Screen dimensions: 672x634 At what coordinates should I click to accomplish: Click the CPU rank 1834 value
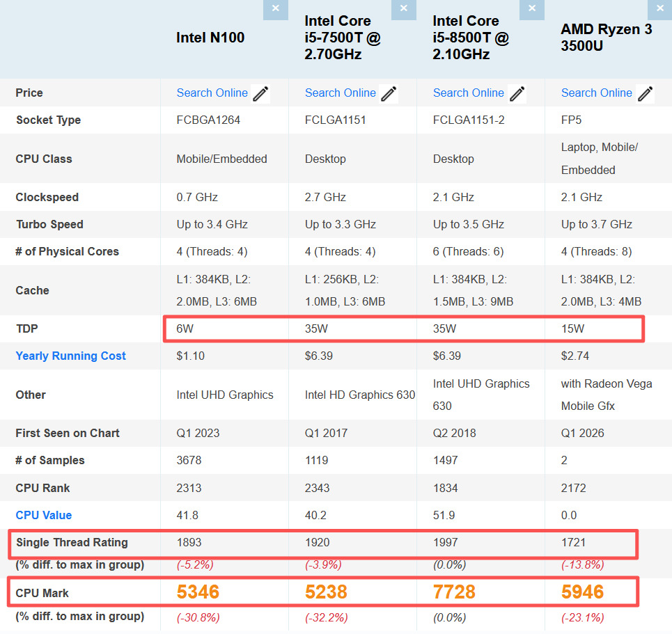[445, 488]
